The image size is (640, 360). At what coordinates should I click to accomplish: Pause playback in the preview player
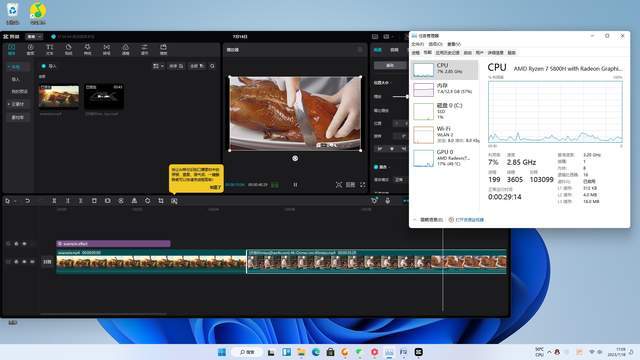point(295,185)
